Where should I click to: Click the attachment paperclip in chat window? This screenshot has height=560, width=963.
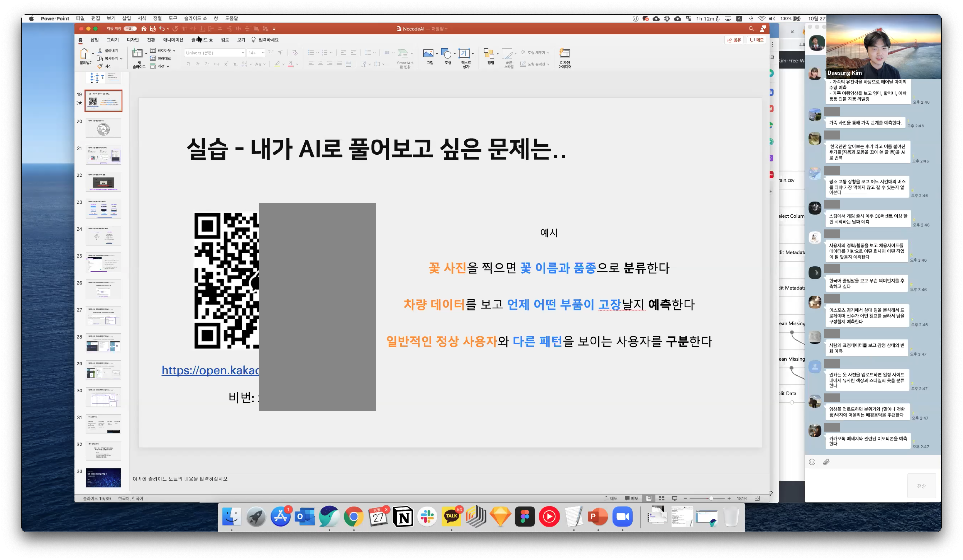point(826,462)
